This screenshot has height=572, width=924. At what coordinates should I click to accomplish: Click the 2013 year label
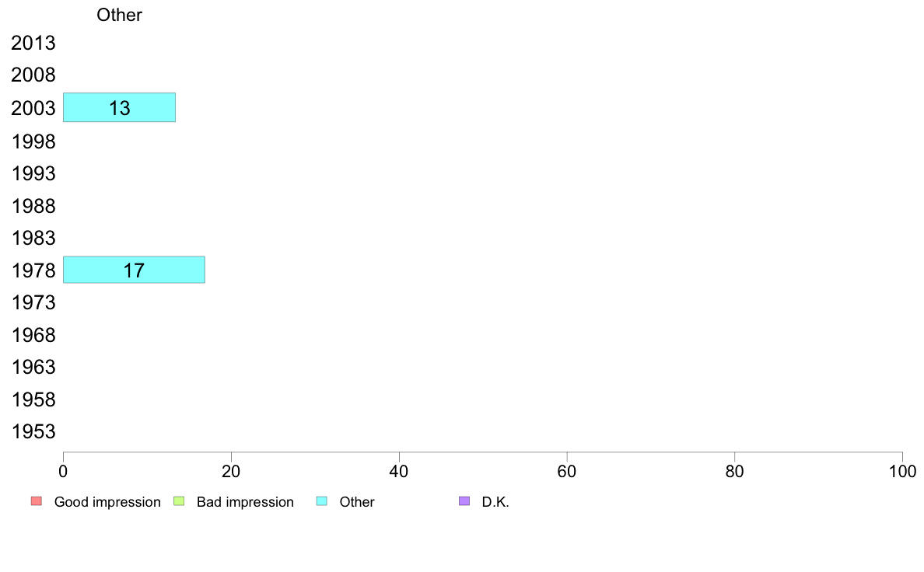[x=33, y=43]
